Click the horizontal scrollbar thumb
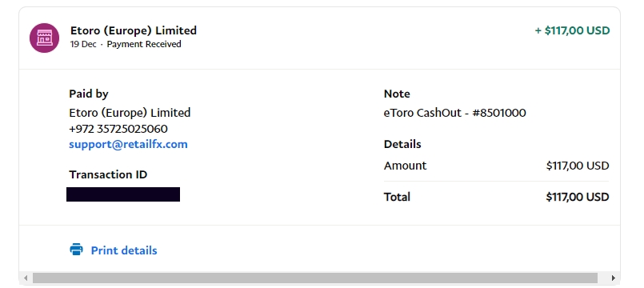This screenshot has height=288, width=644. [315, 278]
